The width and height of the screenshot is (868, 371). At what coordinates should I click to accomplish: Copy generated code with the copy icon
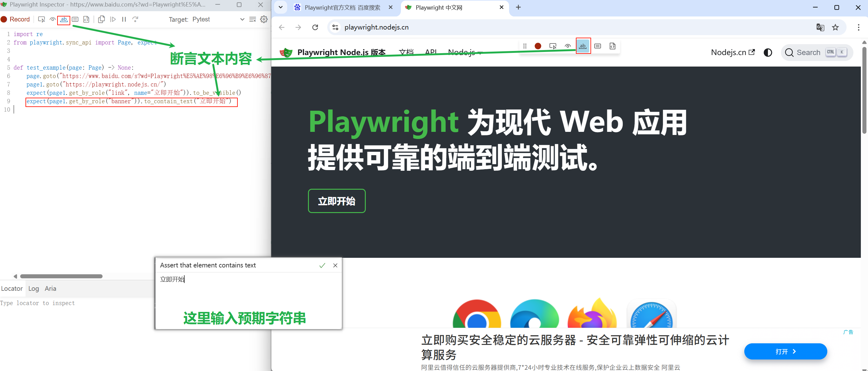(101, 19)
